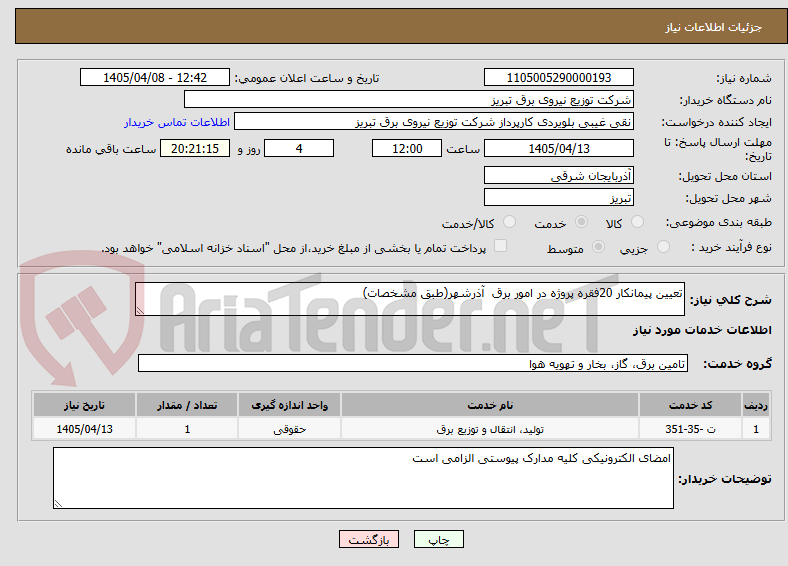This screenshot has width=788, height=566.
Task: Click the service group field تامین برق، گاز
Action: coord(413,363)
